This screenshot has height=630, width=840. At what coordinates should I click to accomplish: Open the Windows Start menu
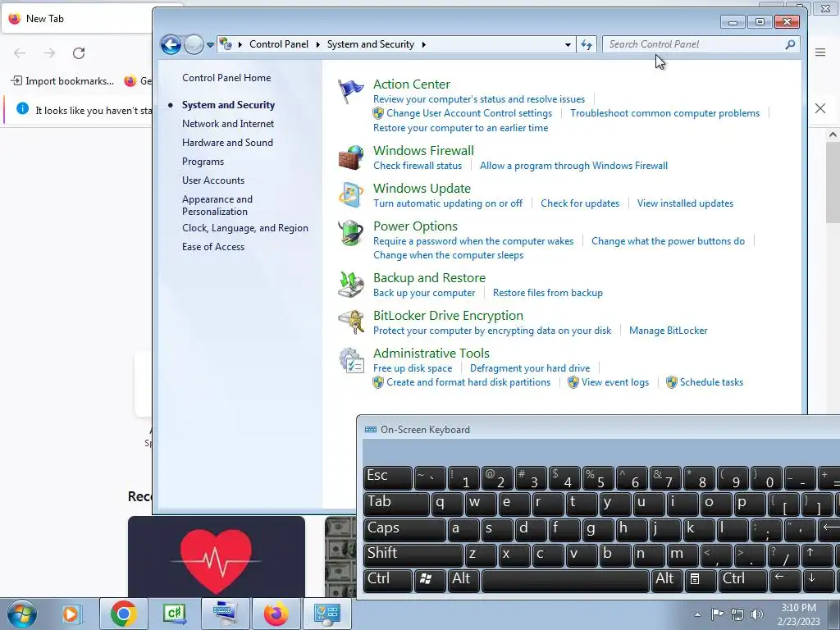[x=21, y=614]
